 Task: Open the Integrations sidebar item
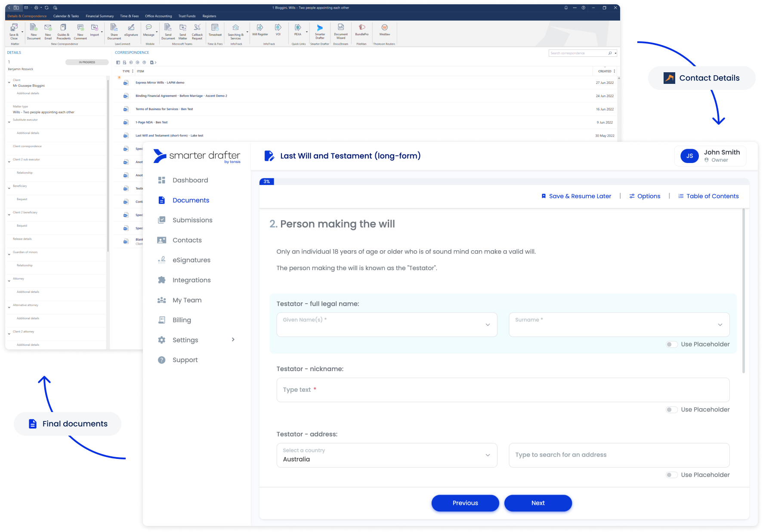point(191,280)
